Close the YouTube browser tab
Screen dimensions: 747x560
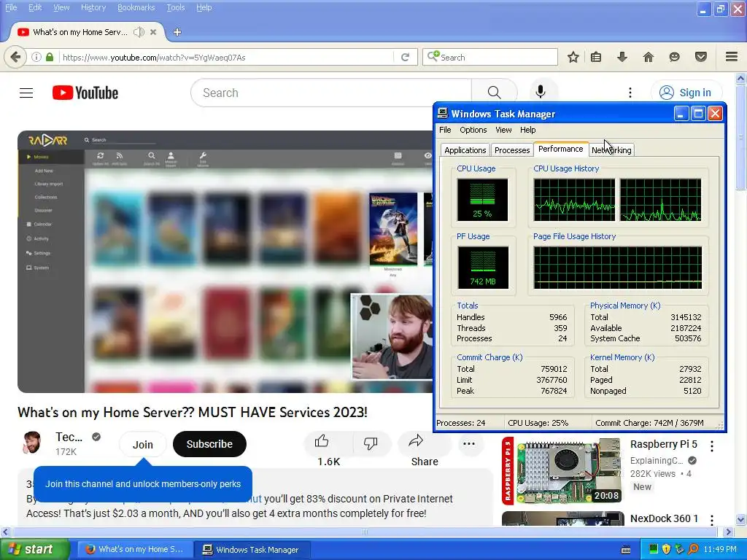pyautogui.click(x=153, y=32)
